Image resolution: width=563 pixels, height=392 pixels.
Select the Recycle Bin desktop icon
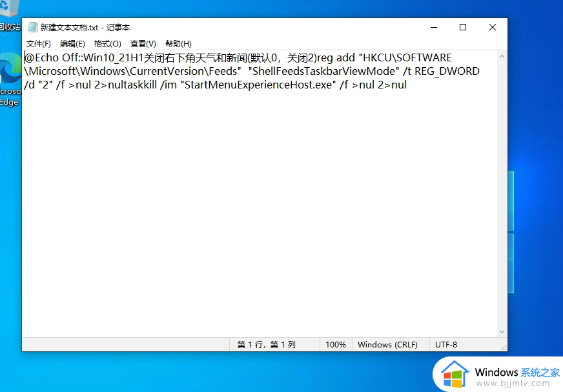(x=10, y=16)
